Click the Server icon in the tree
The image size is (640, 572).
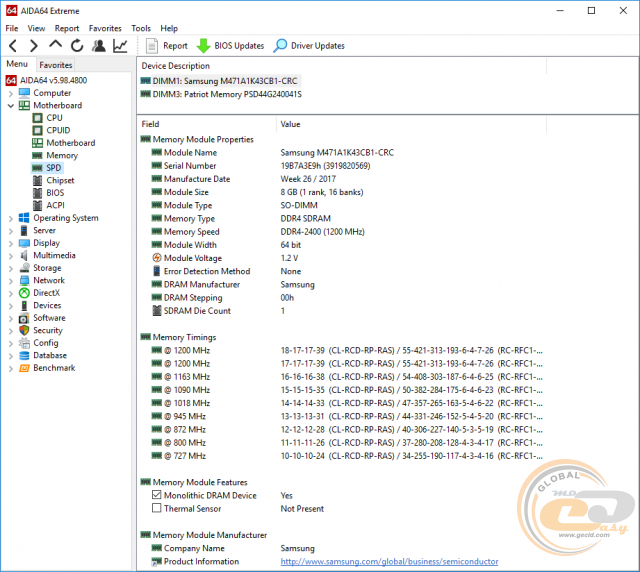(24, 231)
